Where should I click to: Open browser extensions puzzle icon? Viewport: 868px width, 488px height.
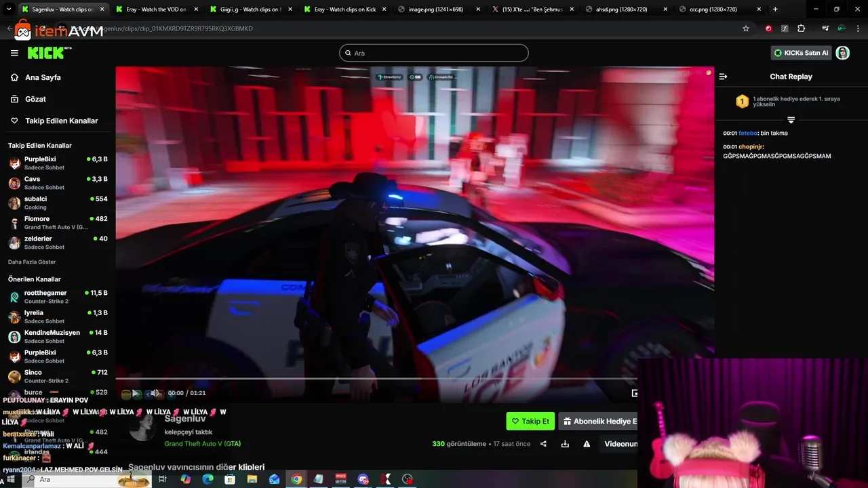pyautogui.click(x=801, y=28)
